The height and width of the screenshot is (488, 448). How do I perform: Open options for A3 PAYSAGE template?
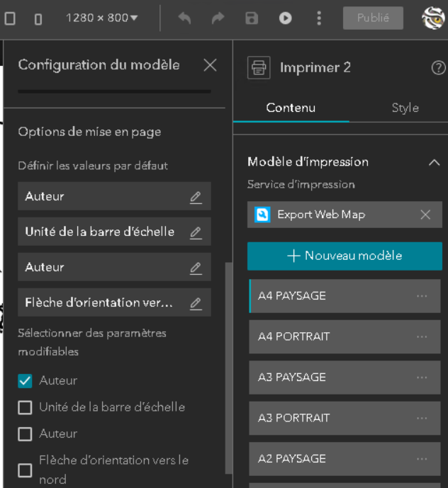click(x=422, y=378)
